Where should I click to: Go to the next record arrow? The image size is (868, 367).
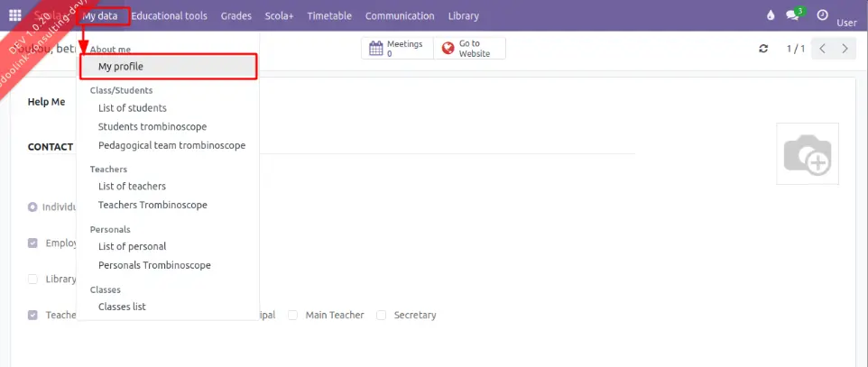click(x=845, y=49)
